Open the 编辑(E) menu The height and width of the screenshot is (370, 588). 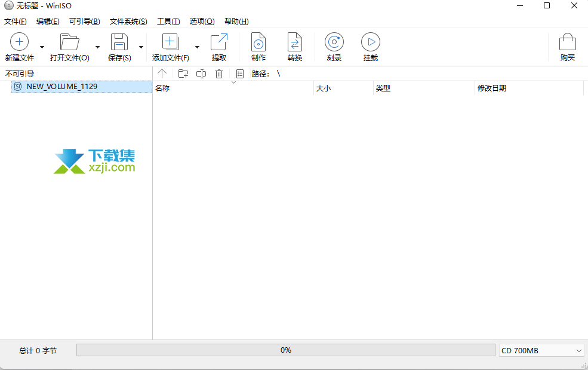pyautogui.click(x=48, y=22)
